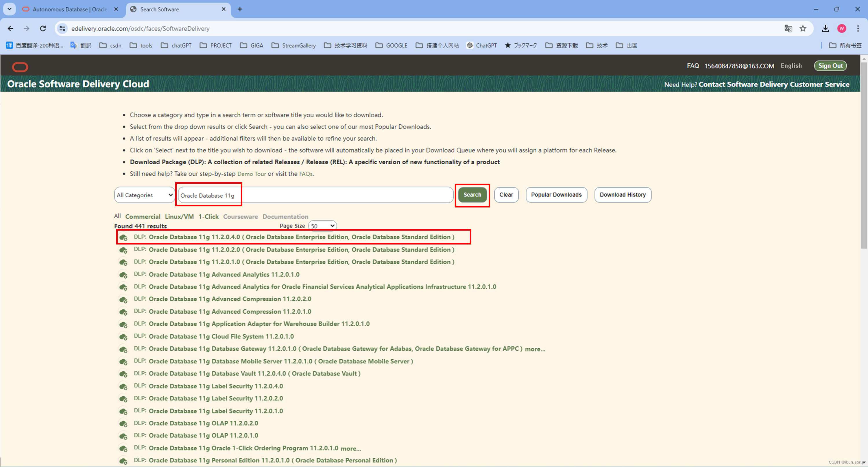Open the tab search dropdown arrow
Screen dimensions: 868x467
click(10, 9)
